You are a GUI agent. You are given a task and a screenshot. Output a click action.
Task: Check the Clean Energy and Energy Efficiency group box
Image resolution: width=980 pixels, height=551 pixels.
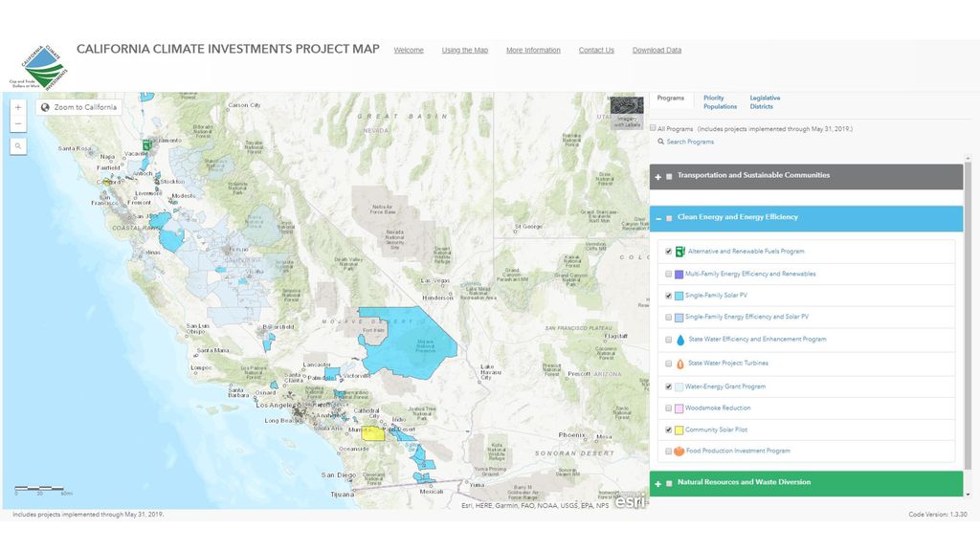pyautogui.click(x=669, y=219)
